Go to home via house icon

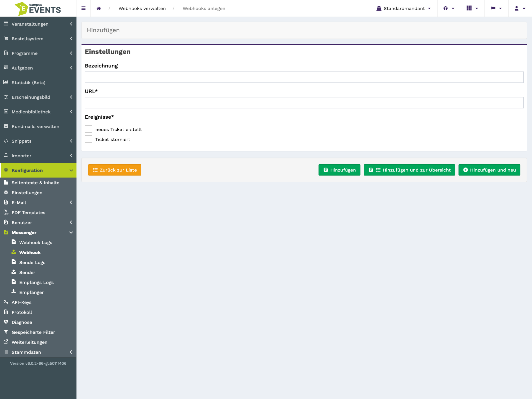point(99,8)
